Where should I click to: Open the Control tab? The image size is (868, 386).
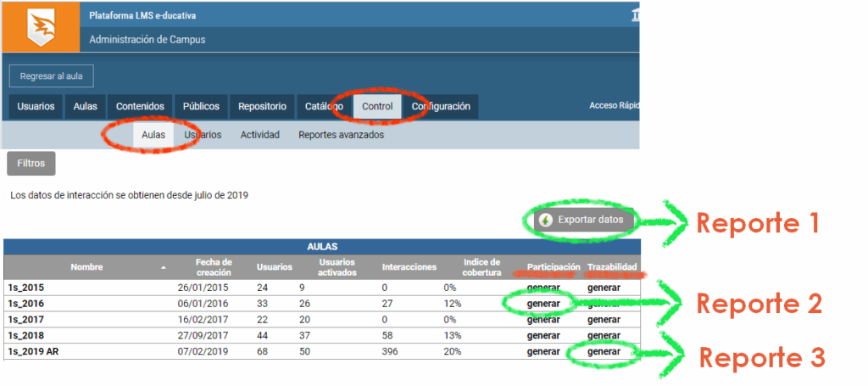pyautogui.click(x=377, y=107)
